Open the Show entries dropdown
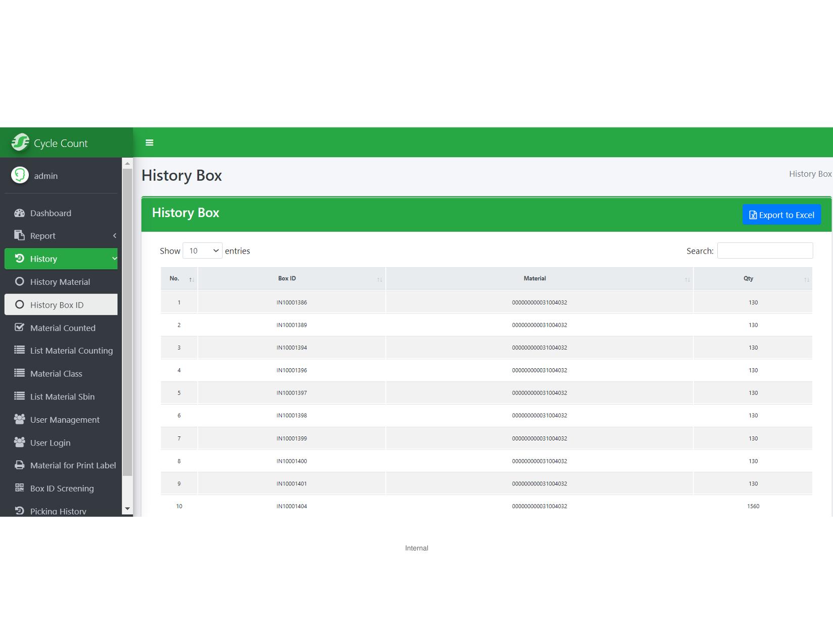This screenshot has width=833, height=644. [x=202, y=251]
